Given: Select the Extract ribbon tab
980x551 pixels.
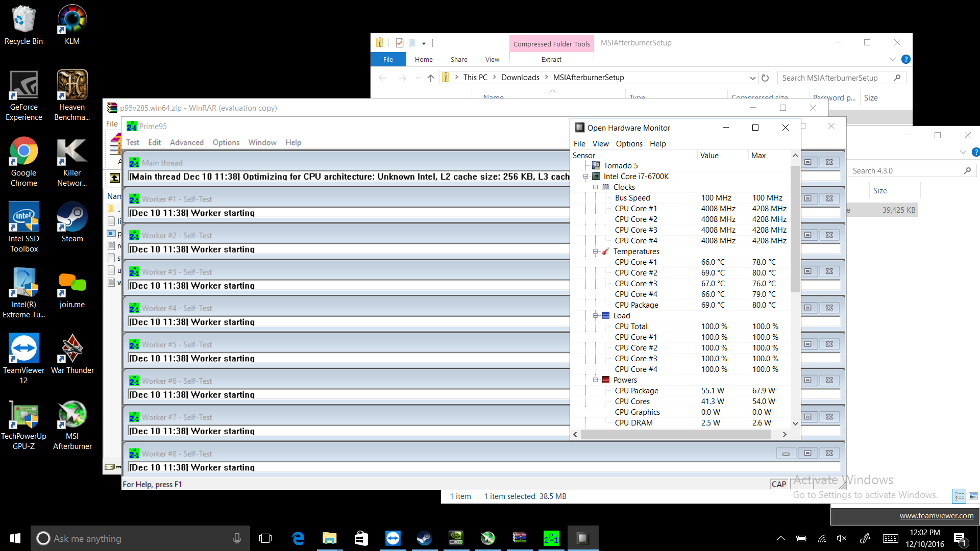Looking at the screenshot, I should (x=551, y=59).
